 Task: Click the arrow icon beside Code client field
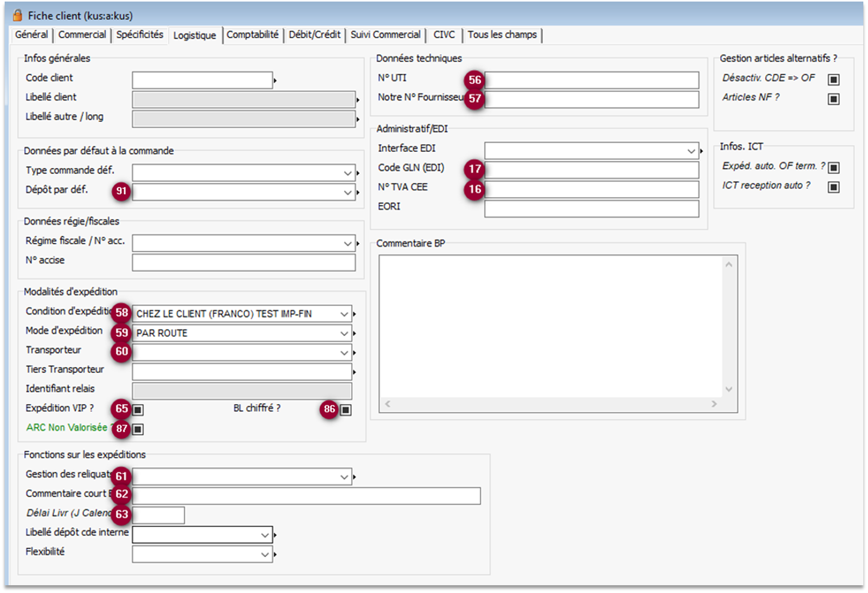[275, 80]
